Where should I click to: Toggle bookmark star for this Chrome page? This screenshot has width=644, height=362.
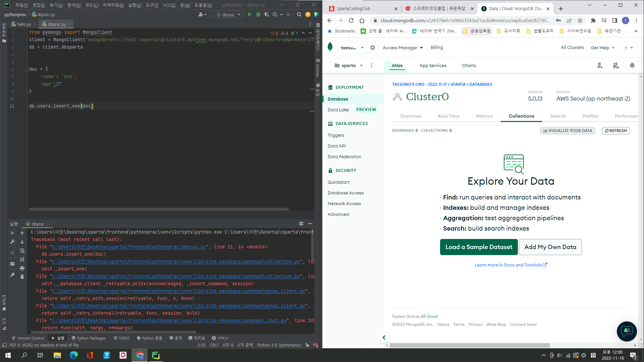point(580,20)
